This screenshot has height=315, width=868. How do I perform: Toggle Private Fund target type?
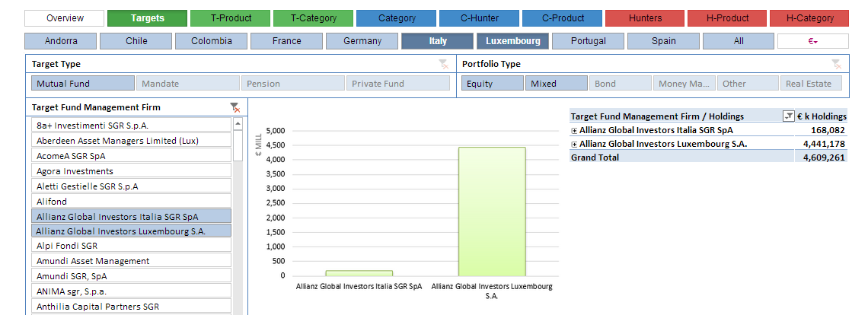coord(398,84)
